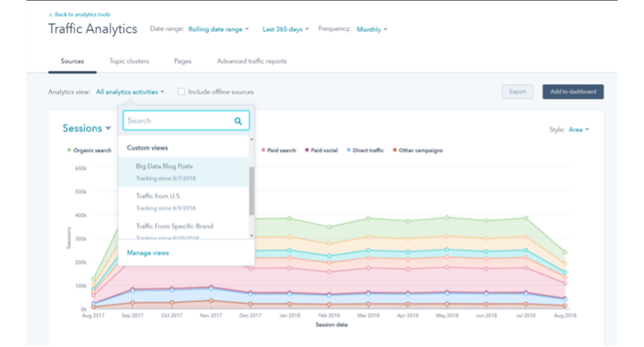Toggle the Paid social legend series
644x347 pixels.
click(x=321, y=150)
